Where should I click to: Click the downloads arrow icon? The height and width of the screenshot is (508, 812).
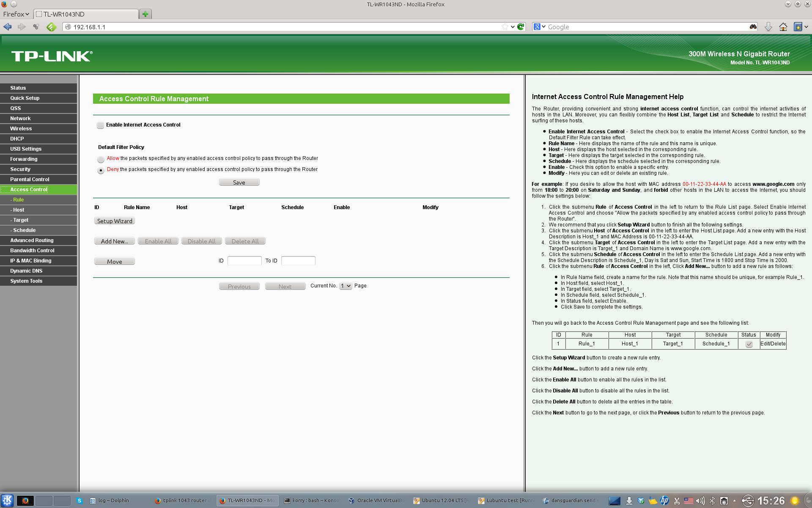pyautogui.click(x=768, y=27)
